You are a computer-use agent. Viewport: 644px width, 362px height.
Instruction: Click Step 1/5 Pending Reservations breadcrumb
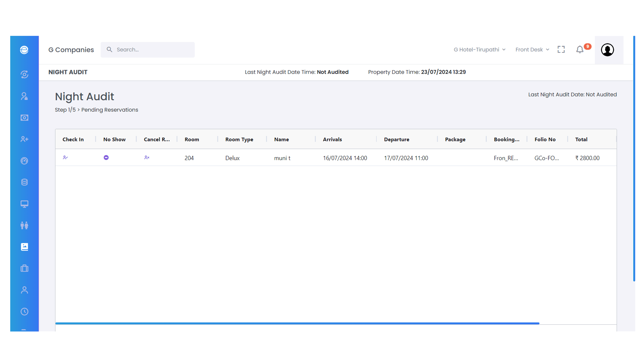[96, 110]
